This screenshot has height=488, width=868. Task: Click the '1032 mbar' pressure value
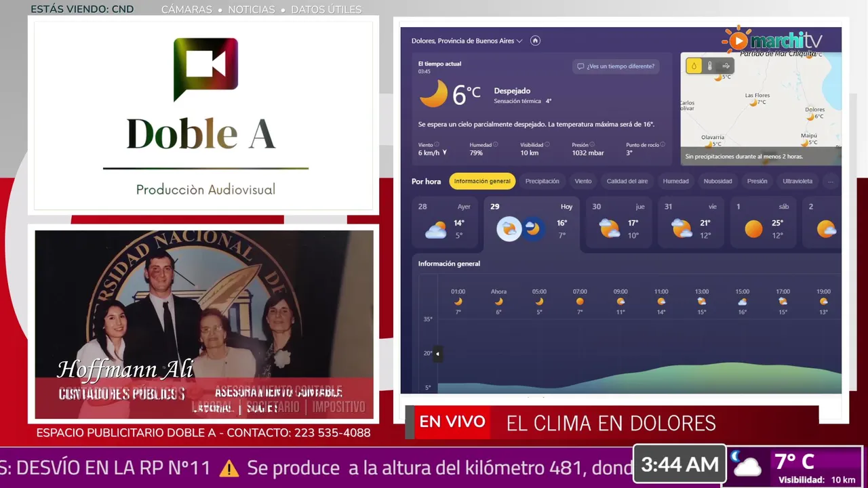(x=587, y=153)
